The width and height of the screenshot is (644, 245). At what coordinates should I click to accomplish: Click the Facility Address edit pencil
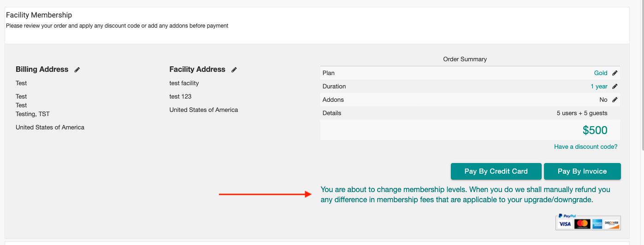(234, 70)
